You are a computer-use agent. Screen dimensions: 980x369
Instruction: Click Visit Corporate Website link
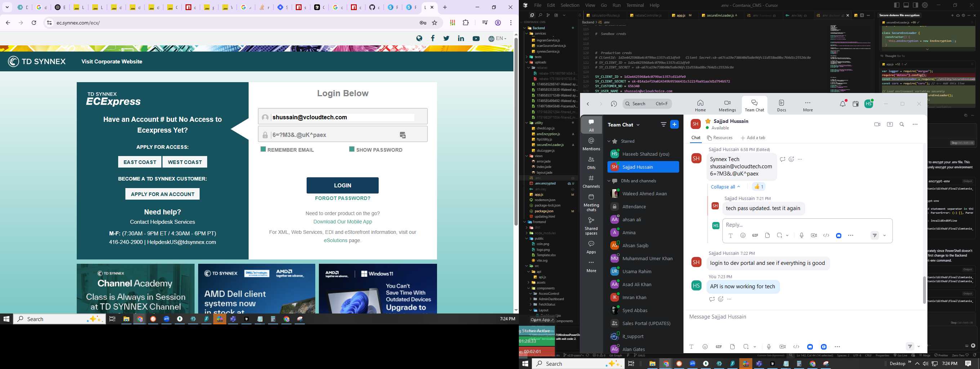(x=112, y=62)
